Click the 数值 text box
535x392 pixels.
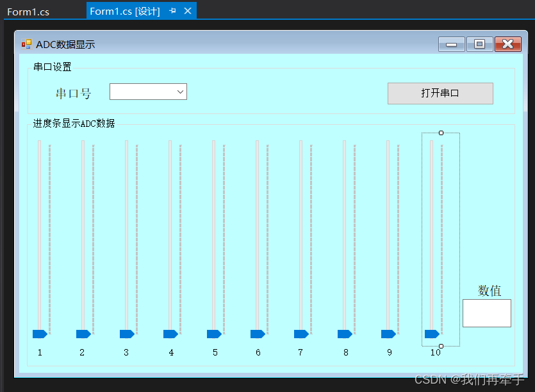point(487,313)
